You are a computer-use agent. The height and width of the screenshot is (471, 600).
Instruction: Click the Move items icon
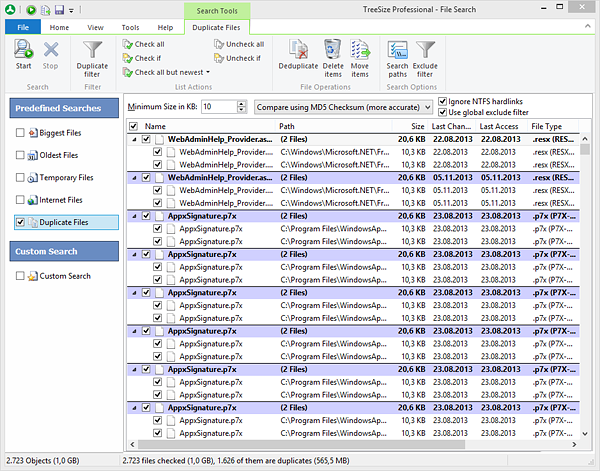click(x=360, y=50)
